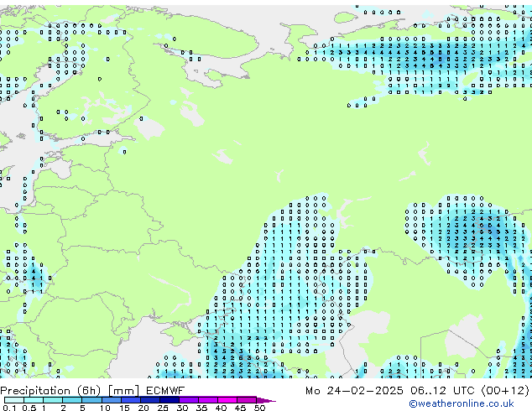Viewport: 532px width, 411px height.
Task: Click the 25–30 mm dark blue legend box
Action: tap(169, 400)
